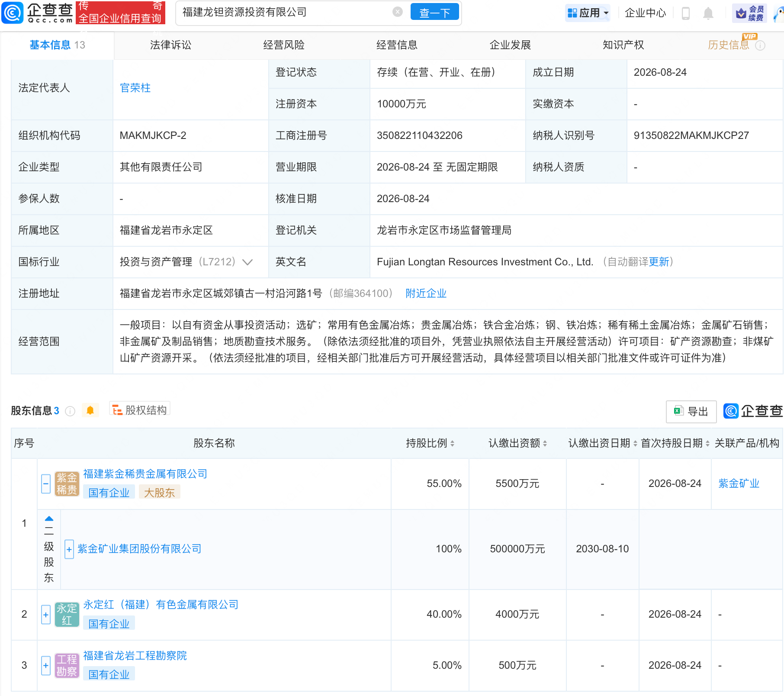Open the notifications bell in the header
This screenshot has width=784, height=696.
[708, 13]
